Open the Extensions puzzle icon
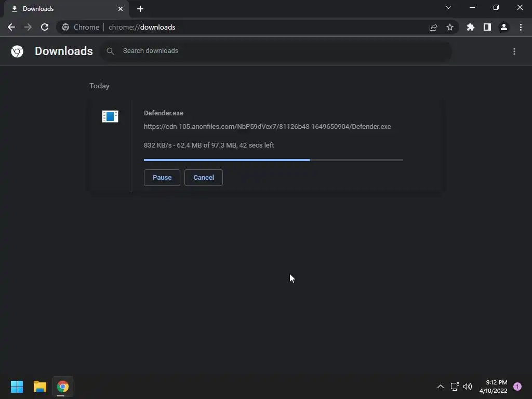This screenshot has height=399, width=532. (471, 27)
